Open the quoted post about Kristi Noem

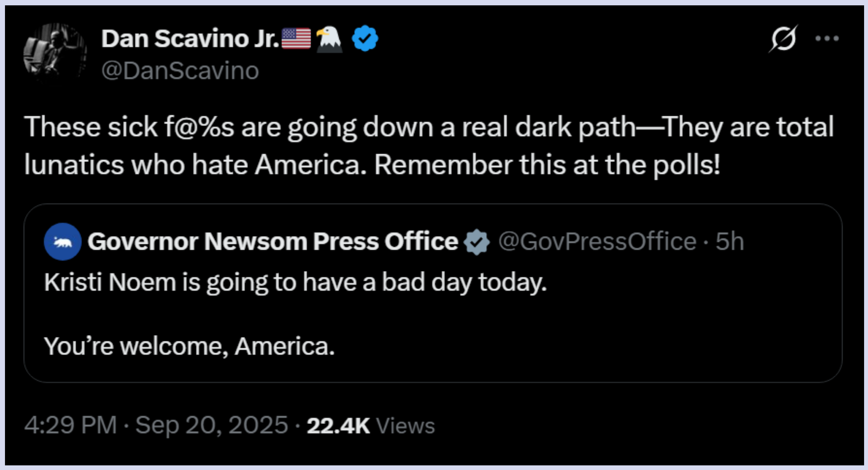click(296, 282)
